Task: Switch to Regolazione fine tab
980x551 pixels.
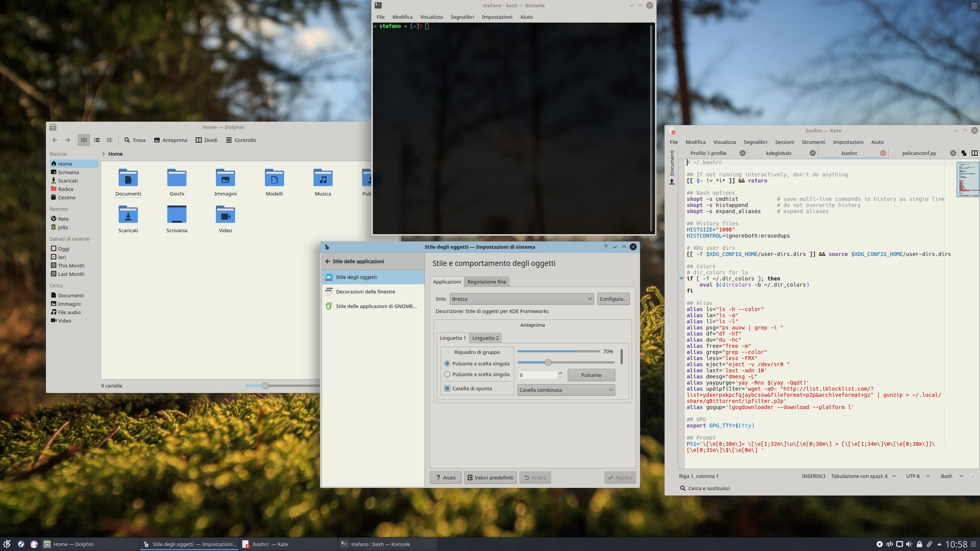Action: click(487, 282)
